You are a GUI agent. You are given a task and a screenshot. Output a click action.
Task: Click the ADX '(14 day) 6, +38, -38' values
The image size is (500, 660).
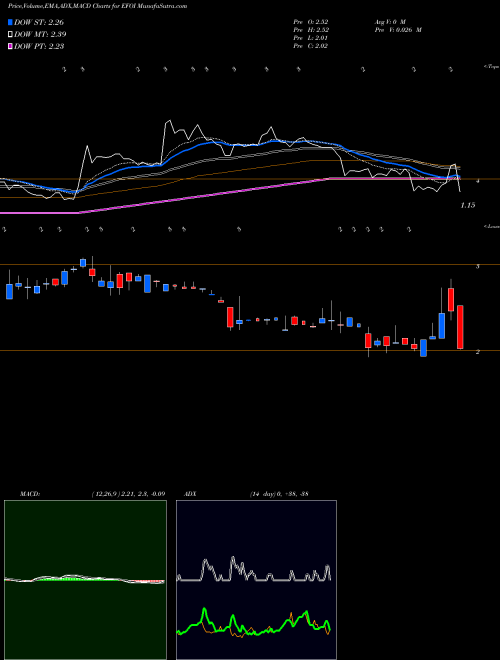point(279,494)
